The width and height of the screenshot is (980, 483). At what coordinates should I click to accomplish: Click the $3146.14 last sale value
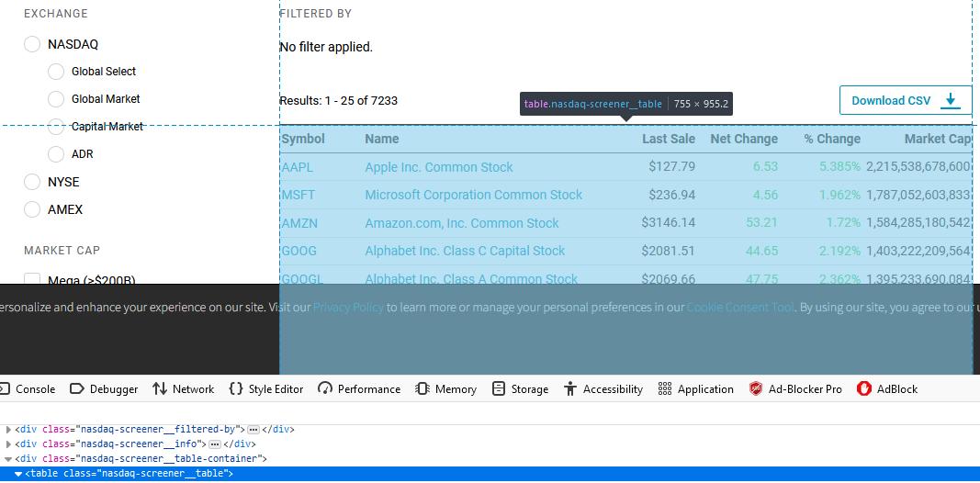(x=668, y=222)
